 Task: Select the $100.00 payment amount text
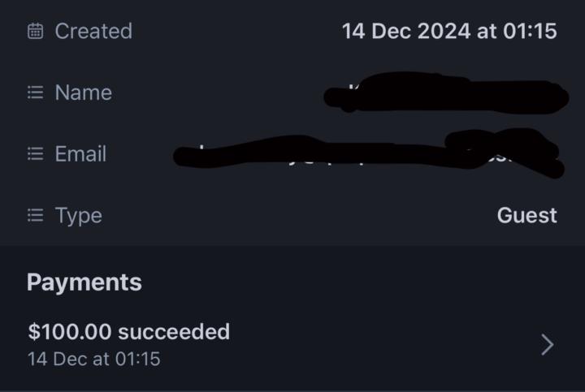pos(70,332)
